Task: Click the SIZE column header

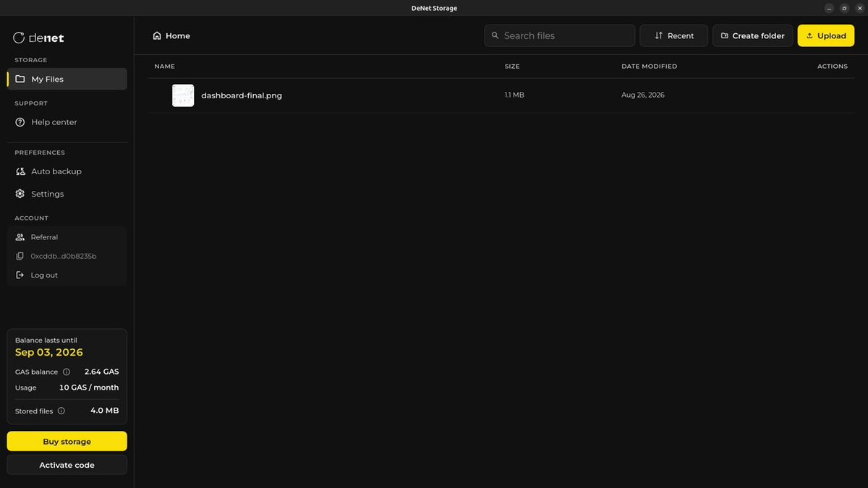Action: coord(512,67)
